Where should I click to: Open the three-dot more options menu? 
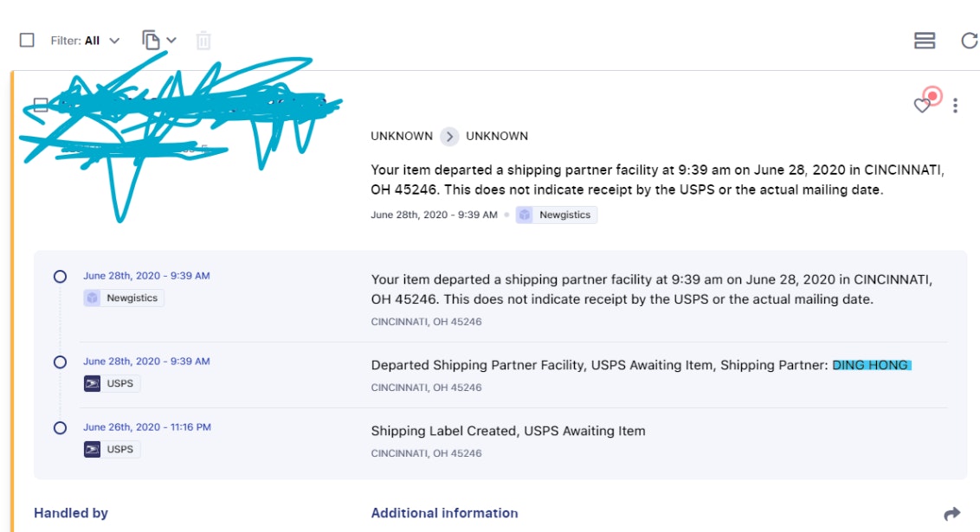tap(955, 106)
